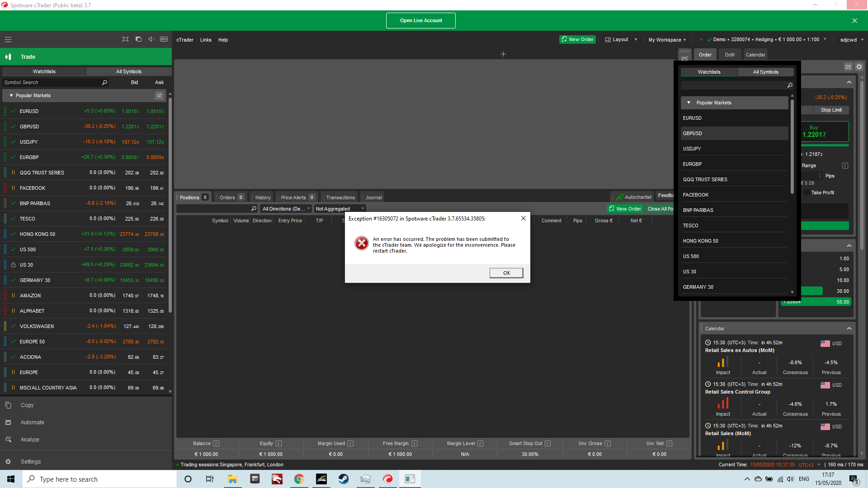Click the Symbol Search magnifier icon
868x488 pixels.
click(x=104, y=82)
